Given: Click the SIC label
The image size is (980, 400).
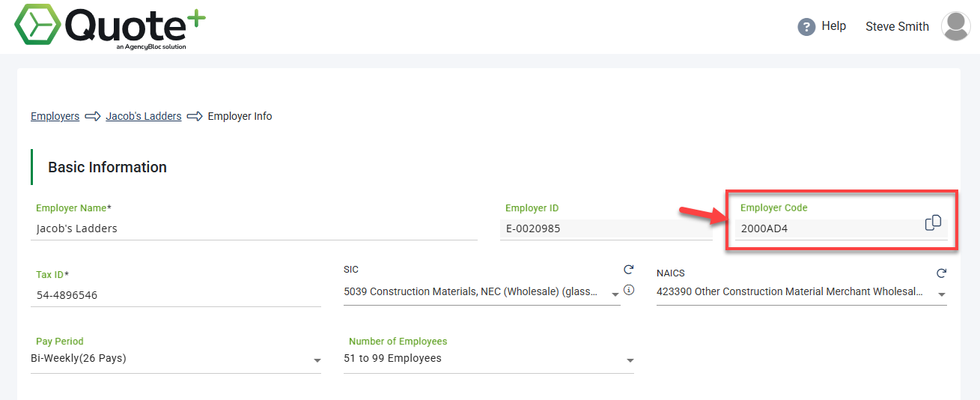Looking at the screenshot, I should [351, 270].
